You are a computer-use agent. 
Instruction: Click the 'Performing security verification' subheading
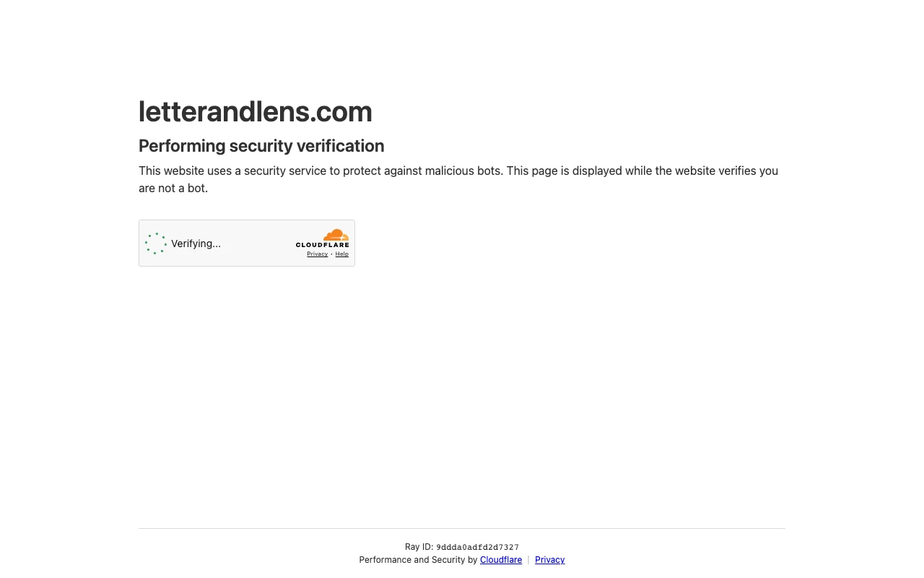point(261,146)
